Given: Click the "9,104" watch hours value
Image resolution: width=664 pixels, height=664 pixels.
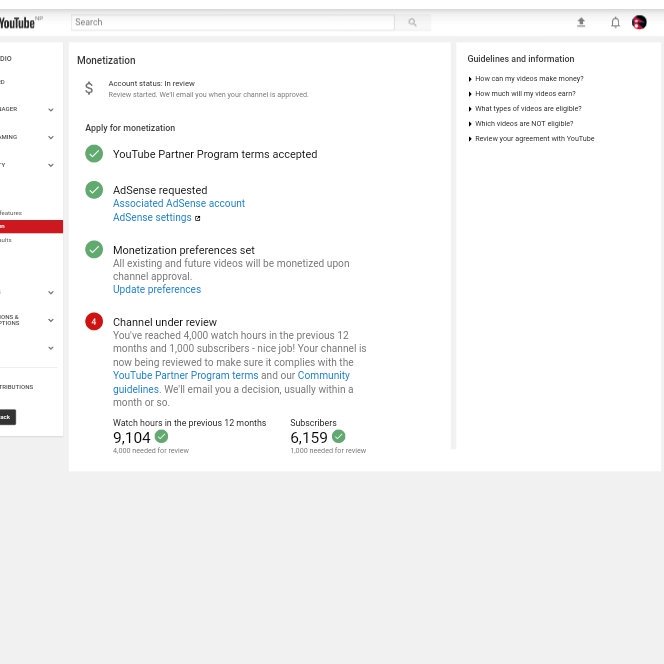Looking at the screenshot, I should [132, 437].
